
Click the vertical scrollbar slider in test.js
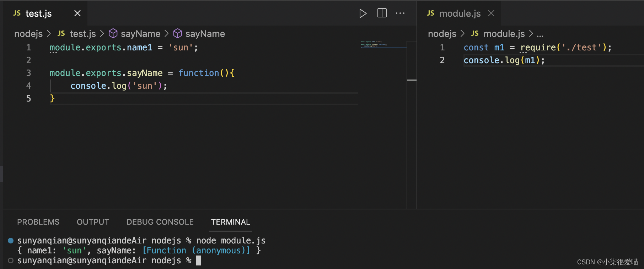(x=412, y=80)
